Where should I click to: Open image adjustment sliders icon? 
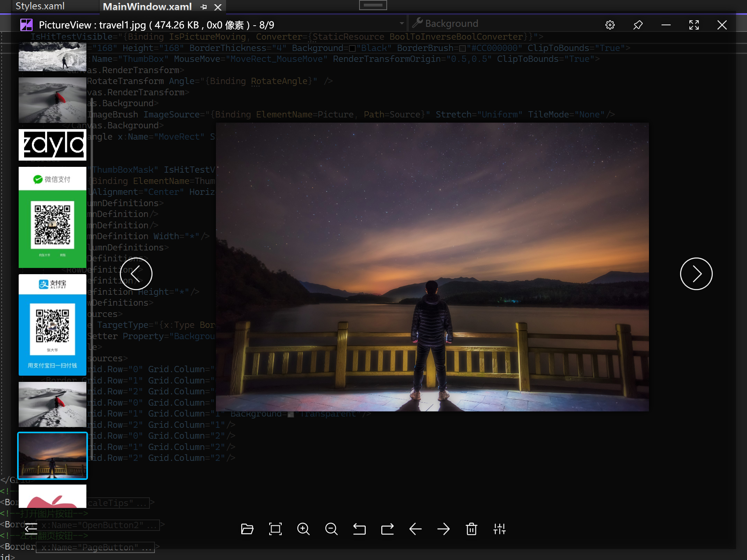(499, 529)
